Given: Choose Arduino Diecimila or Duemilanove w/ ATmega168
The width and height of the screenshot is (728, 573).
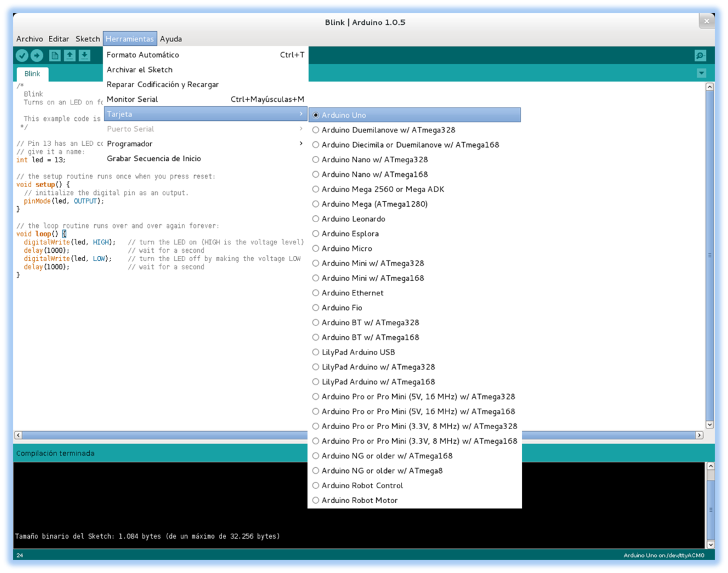Looking at the screenshot, I should (415, 145).
